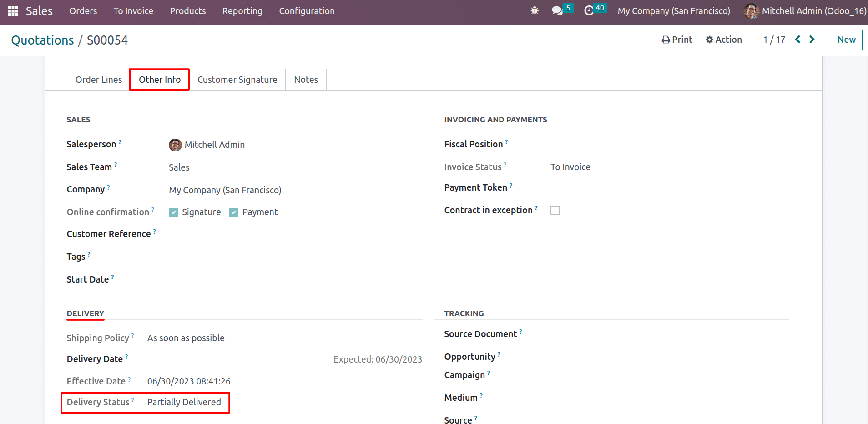Screen dimensions: 868x424
Task: Open the apps grid menu icon
Action: pyautogui.click(x=13, y=11)
